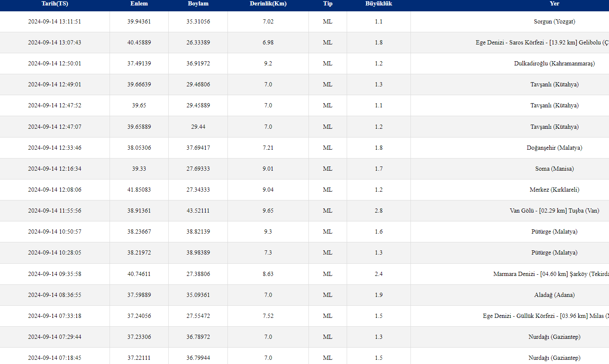Click depth value 8.63
The image size is (609, 364).
click(x=268, y=274)
